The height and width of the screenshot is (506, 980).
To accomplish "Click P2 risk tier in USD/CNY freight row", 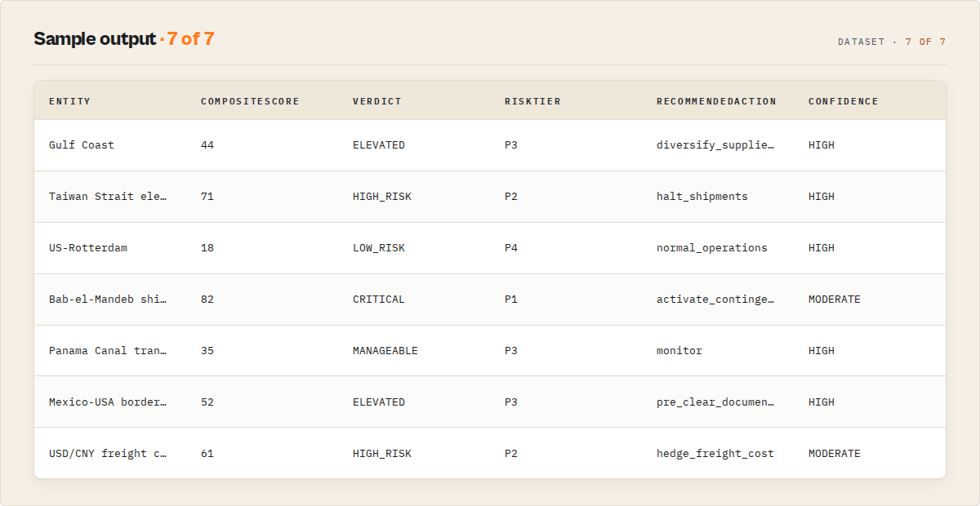I will pyautogui.click(x=511, y=454).
